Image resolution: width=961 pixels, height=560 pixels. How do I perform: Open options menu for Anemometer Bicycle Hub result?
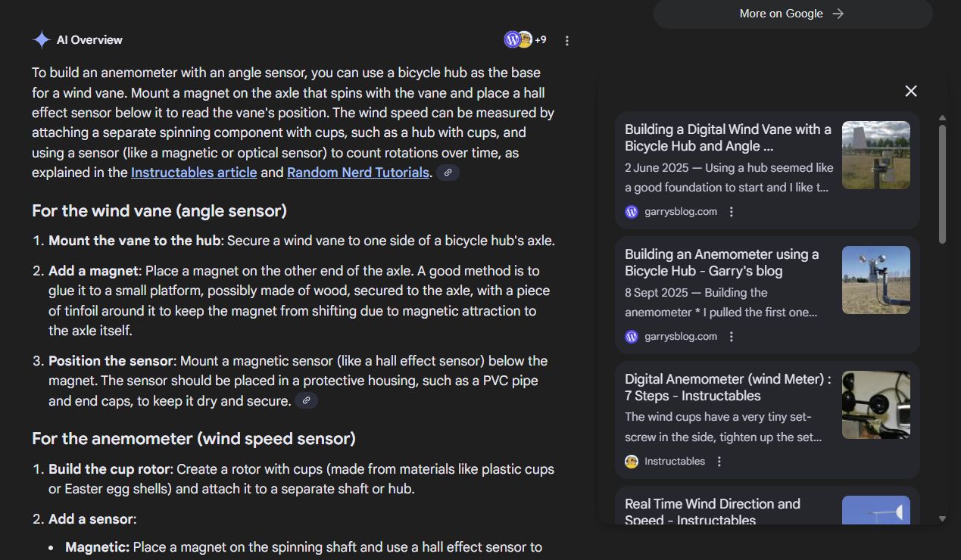coord(732,337)
